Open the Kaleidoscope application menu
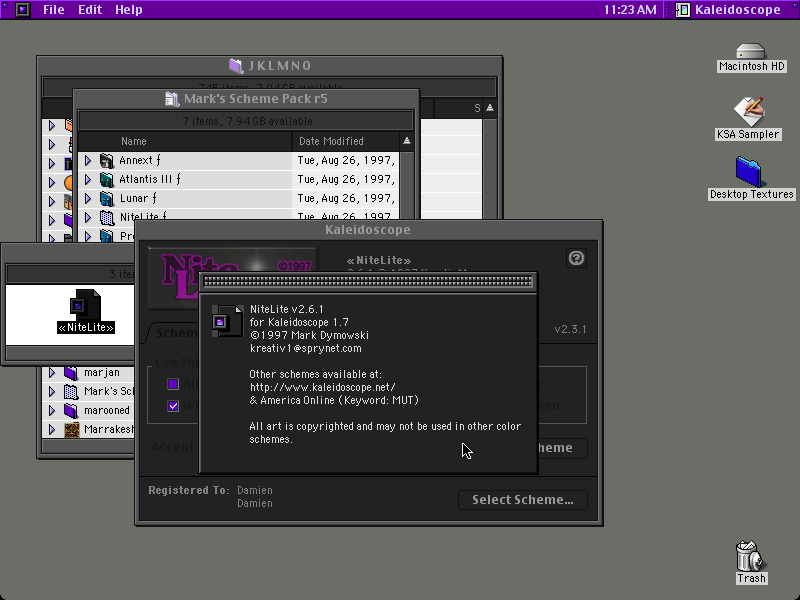Image resolution: width=800 pixels, height=600 pixels. point(728,10)
